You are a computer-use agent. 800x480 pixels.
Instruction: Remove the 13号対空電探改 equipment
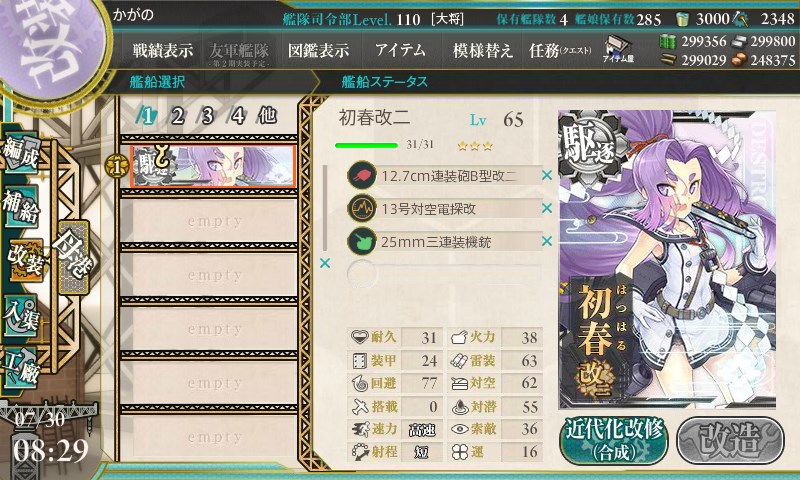(546, 208)
